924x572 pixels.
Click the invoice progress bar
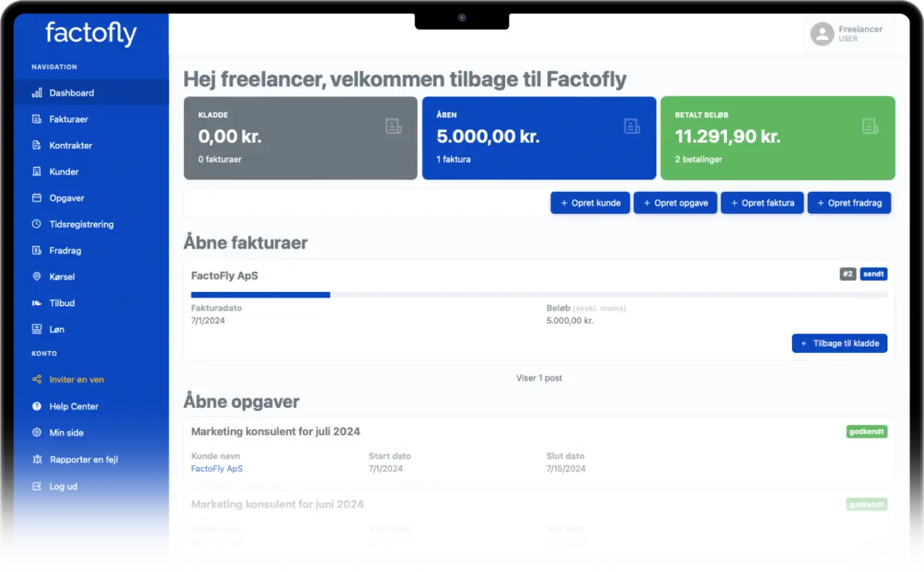(x=539, y=295)
